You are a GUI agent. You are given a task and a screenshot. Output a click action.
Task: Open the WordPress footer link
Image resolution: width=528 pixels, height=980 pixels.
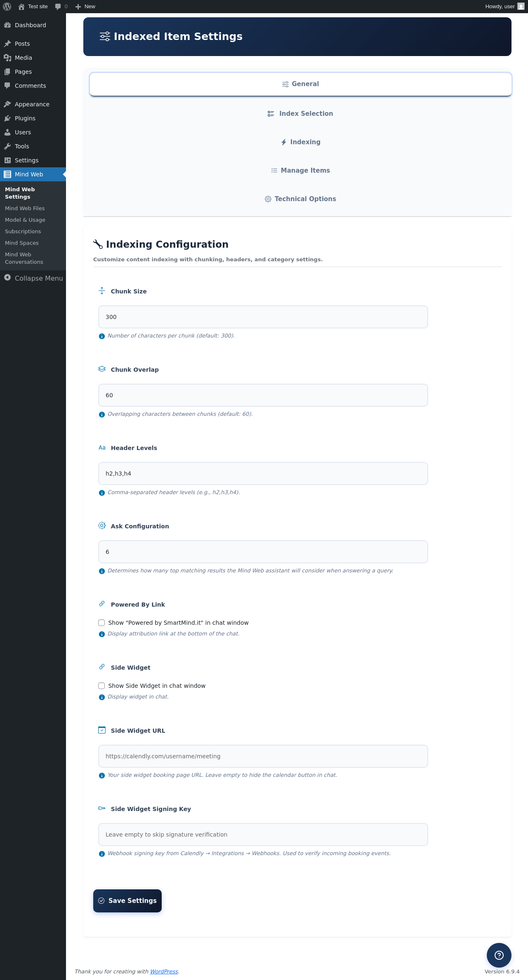point(164,971)
